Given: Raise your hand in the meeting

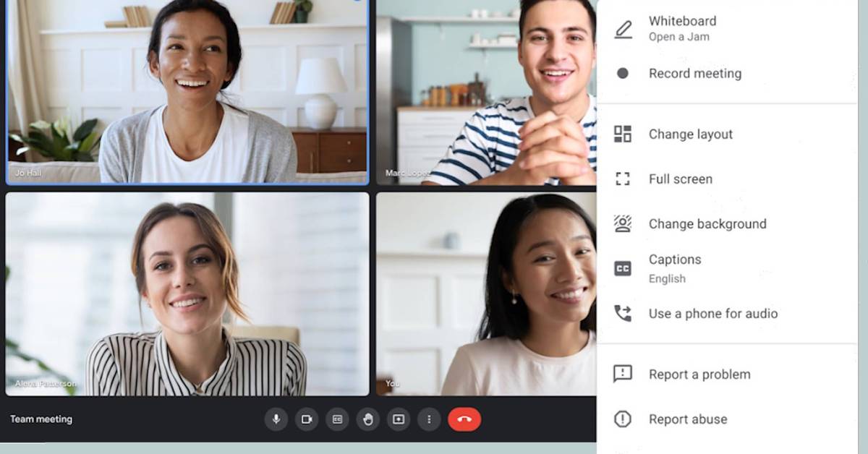Looking at the screenshot, I should coord(368,419).
